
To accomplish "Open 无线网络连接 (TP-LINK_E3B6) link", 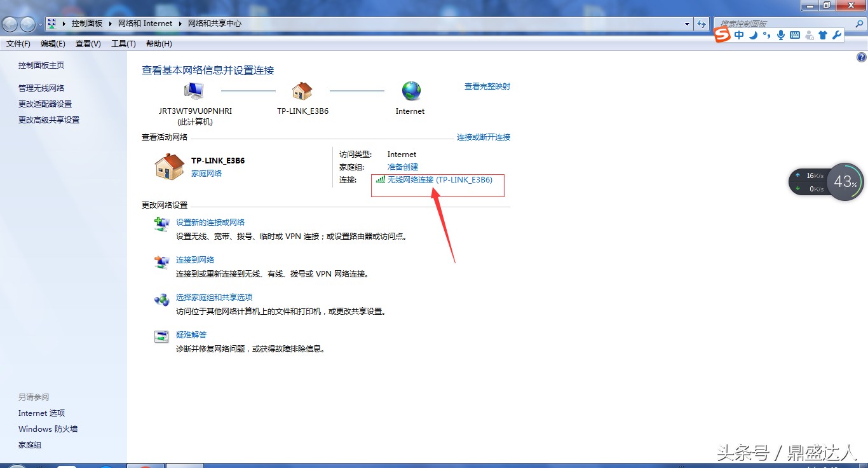I will (439, 180).
